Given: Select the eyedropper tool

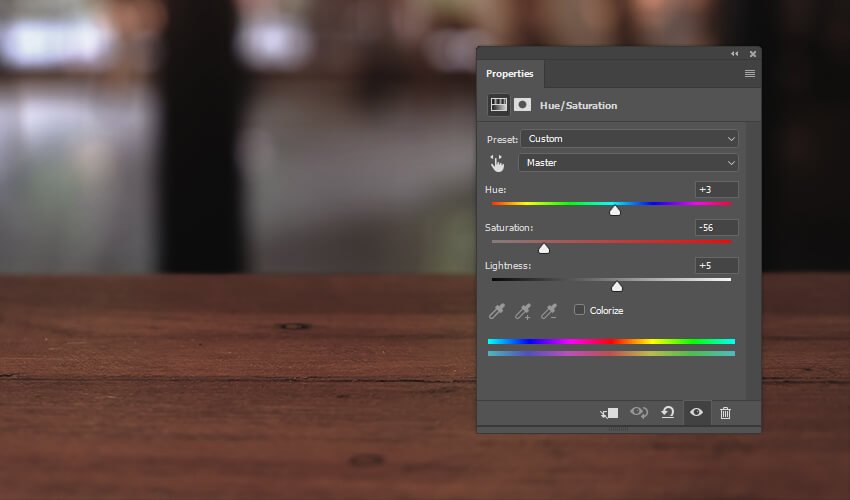Looking at the screenshot, I should 497,311.
